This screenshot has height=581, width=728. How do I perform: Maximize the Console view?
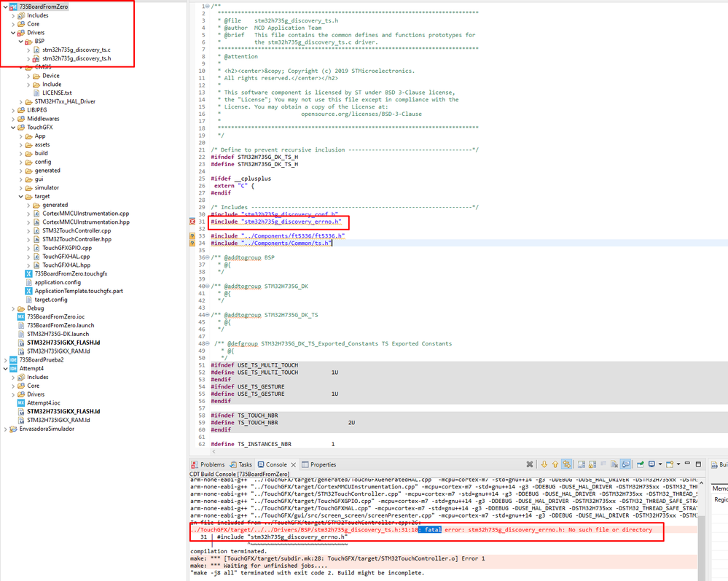point(698,464)
